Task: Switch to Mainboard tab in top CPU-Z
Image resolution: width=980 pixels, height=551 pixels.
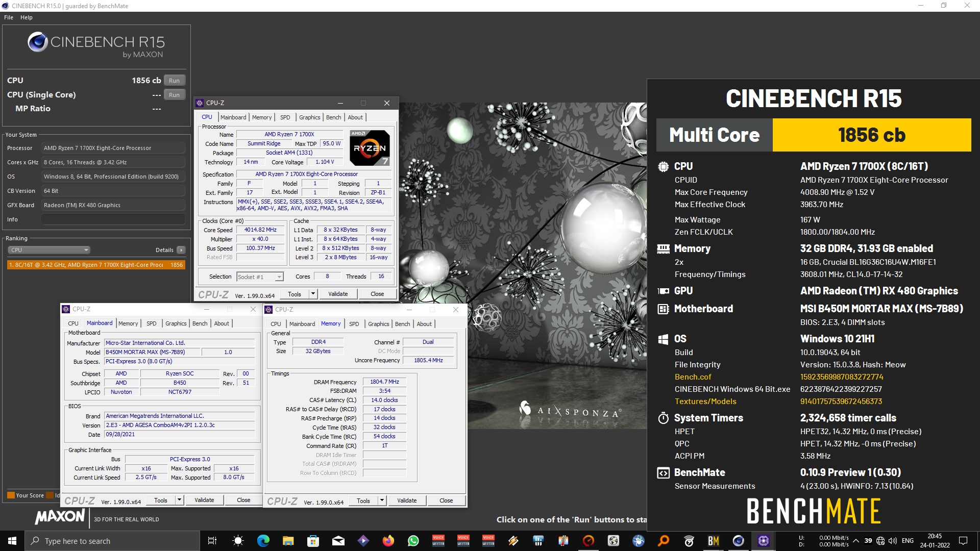Action: tap(233, 117)
